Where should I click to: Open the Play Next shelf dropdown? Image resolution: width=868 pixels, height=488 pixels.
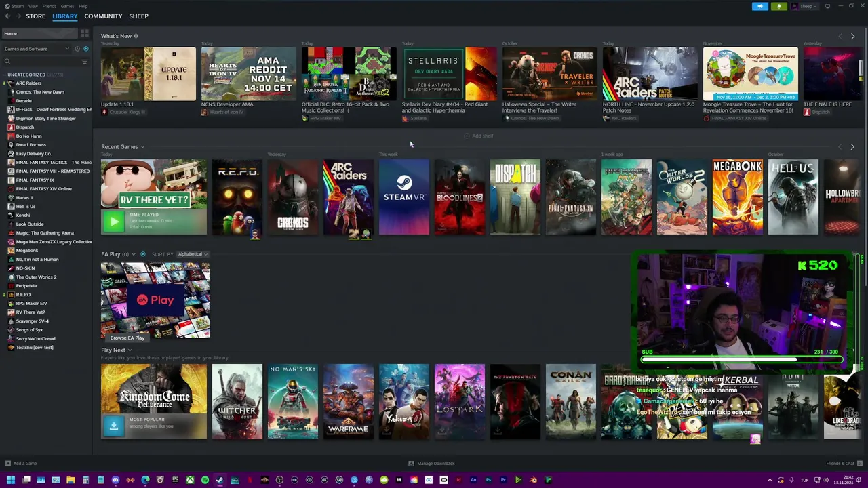(x=130, y=350)
